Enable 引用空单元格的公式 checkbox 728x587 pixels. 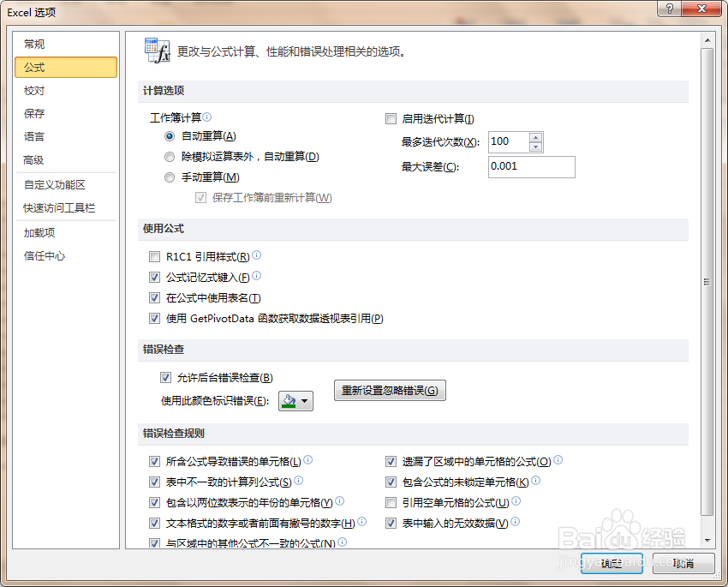[x=391, y=502]
